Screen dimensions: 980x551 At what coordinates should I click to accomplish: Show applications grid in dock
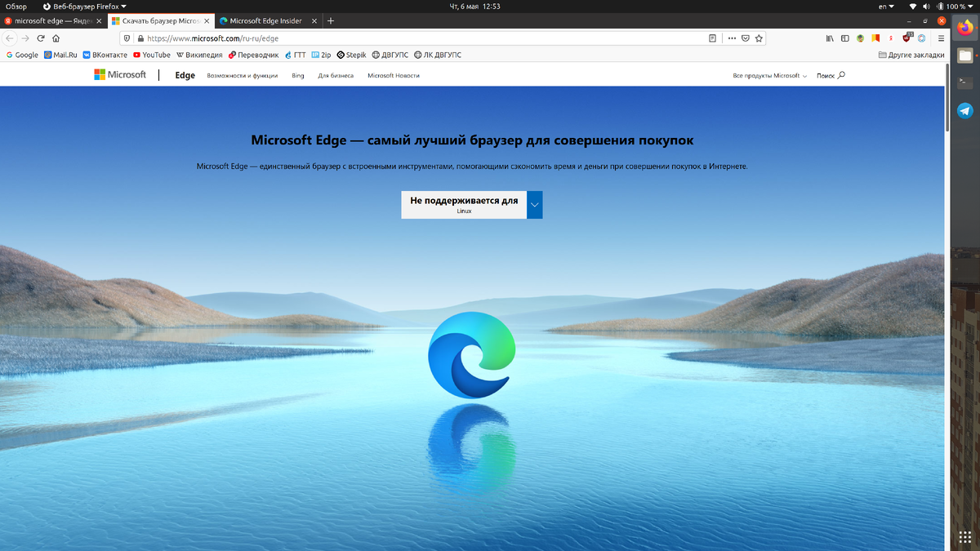click(x=965, y=536)
